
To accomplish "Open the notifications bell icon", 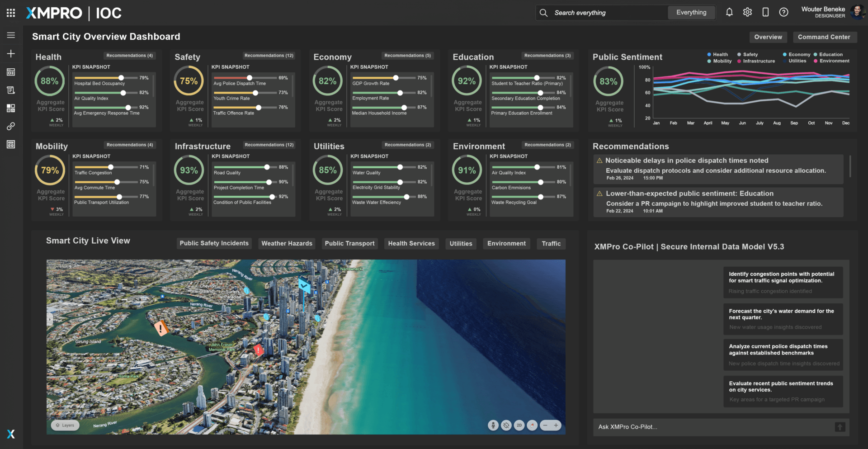I will 729,13.
